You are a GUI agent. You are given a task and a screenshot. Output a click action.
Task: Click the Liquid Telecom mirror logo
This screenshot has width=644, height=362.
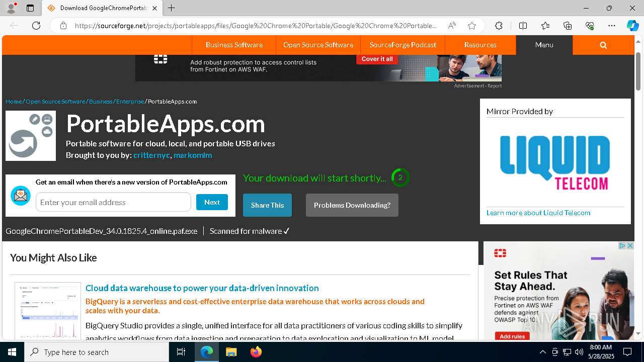pos(555,162)
